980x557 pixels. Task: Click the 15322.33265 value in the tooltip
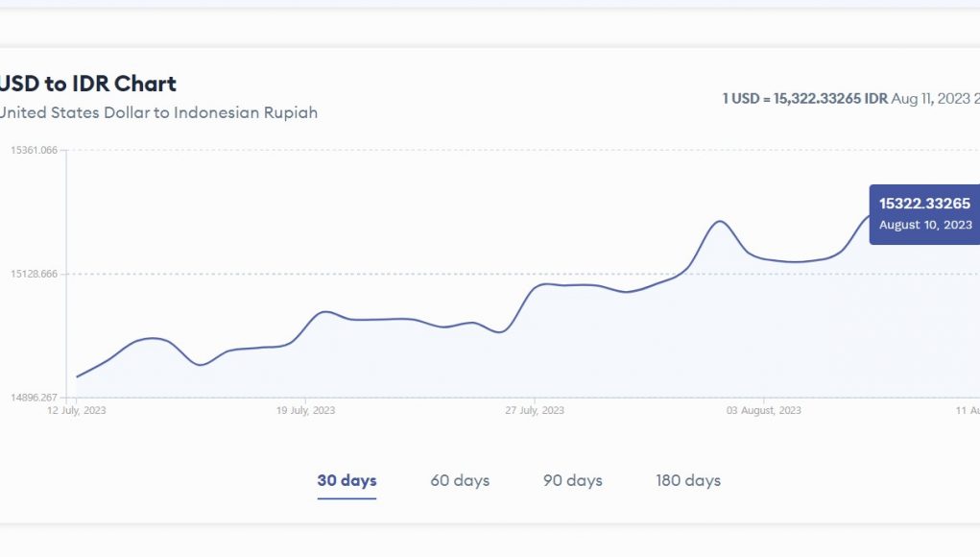click(924, 204)
